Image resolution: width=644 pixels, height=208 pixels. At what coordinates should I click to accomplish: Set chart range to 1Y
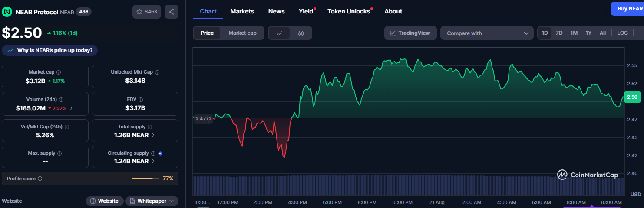pyautogui.click(x=588, y=33)
